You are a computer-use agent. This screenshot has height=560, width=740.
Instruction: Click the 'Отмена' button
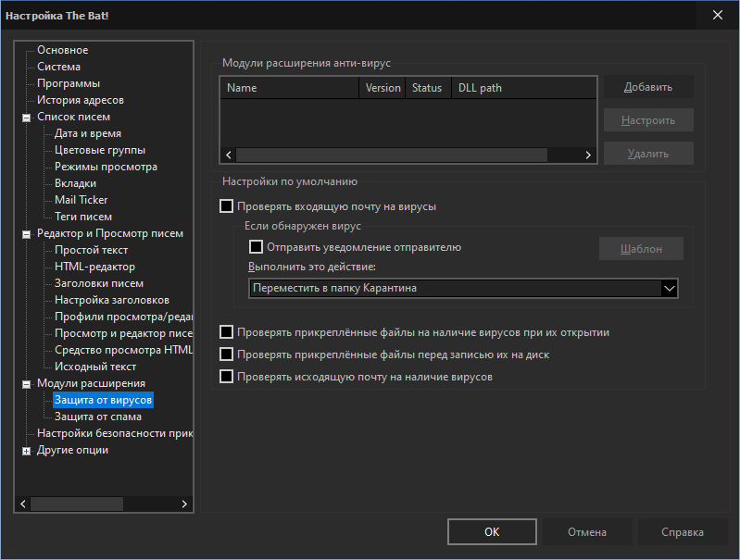tap(587, 531)
